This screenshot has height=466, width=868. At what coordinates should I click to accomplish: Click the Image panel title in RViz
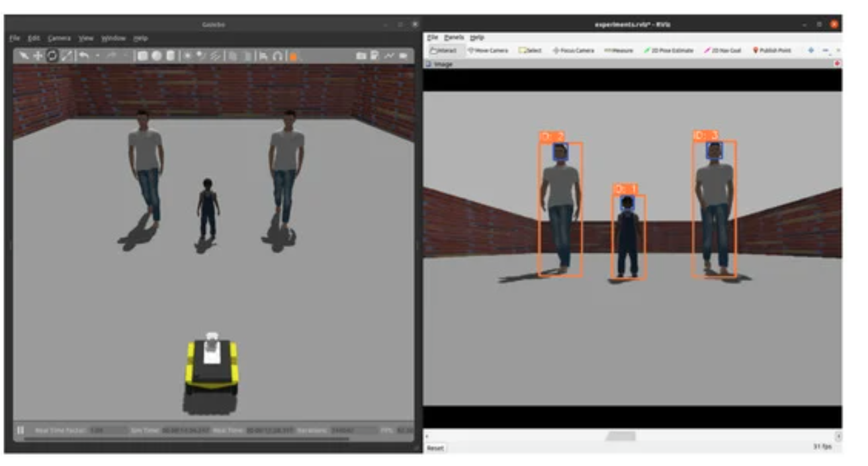pos(443,64)
